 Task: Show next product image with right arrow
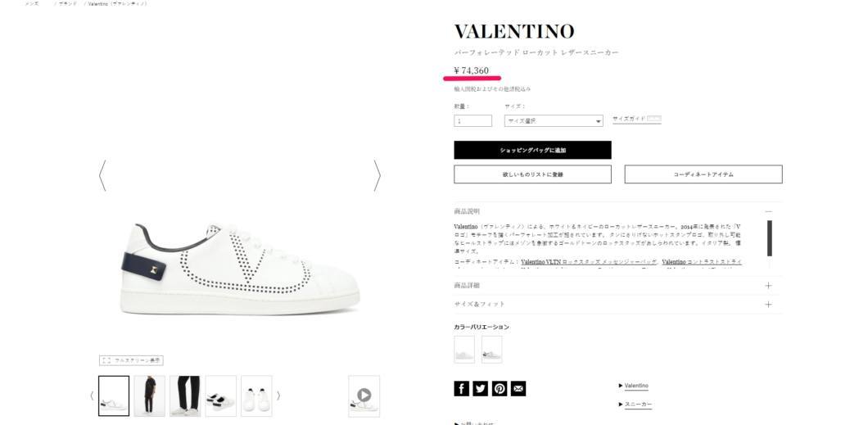pos(377,176)
